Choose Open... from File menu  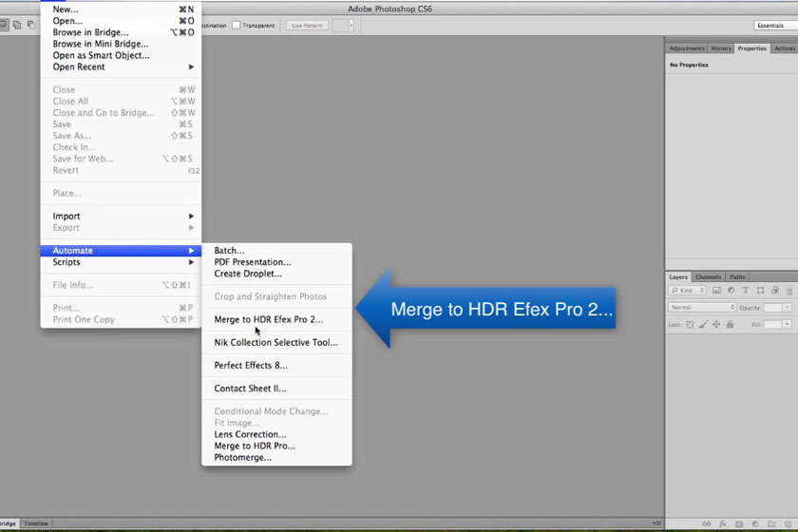(122, 21)
